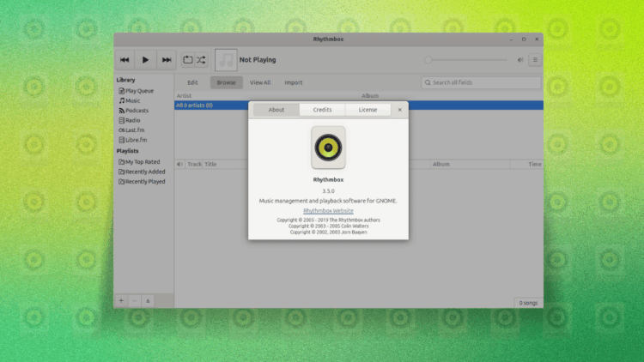Close the About dialog
Viewport: 644px width, 362px height.
pos(399,110)
